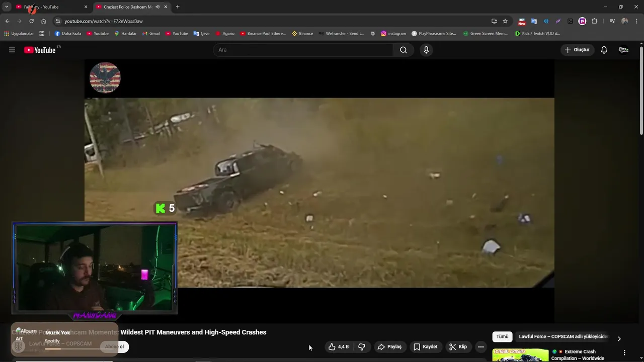Viewport: 644px width, 362px height.
Task: Mute tab via the speaker icon
Action: [157, 7]
